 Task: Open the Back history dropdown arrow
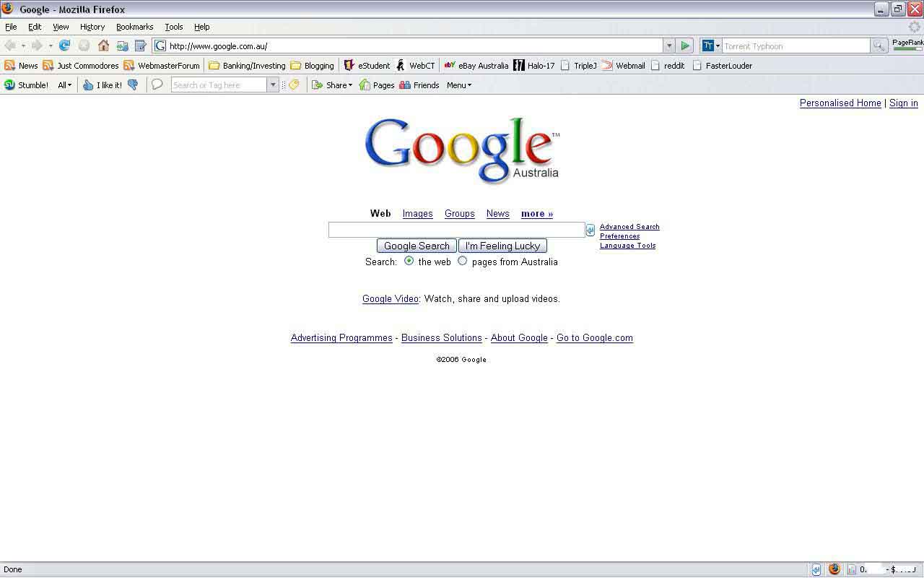(x=23, y=46)
